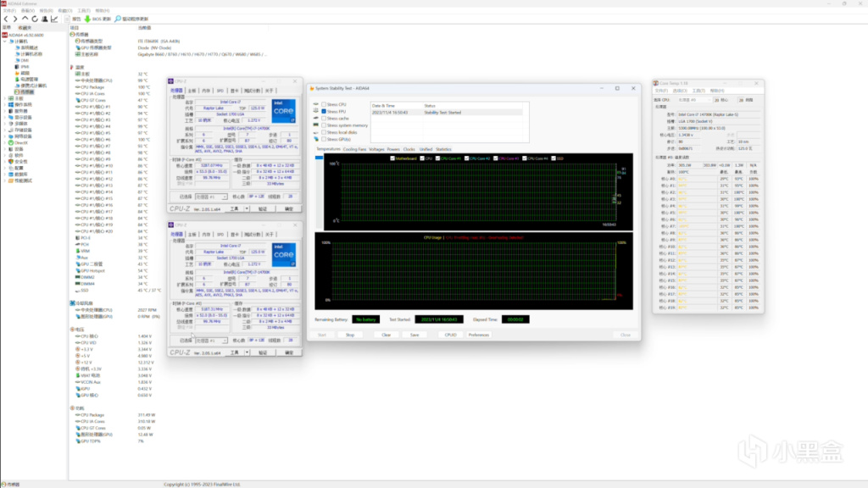Click the Intel Core logo in lower CPU-Z

[x=283, y=254]
